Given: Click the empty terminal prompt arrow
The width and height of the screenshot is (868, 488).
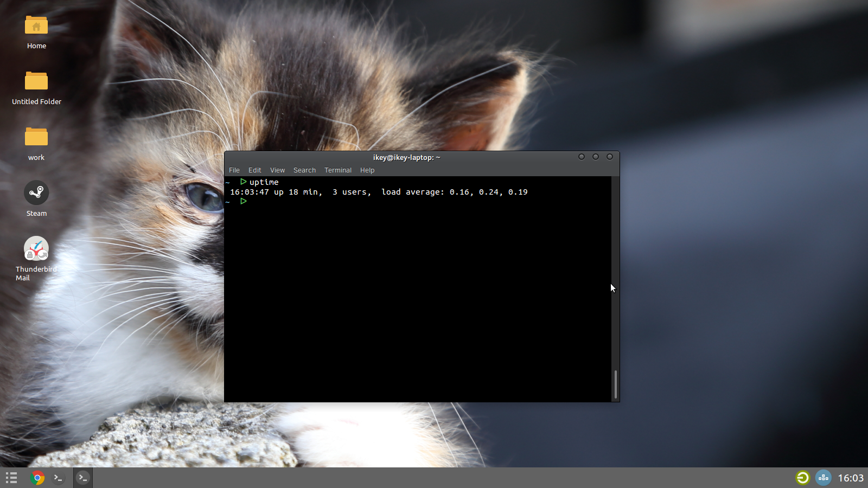Looking at the screenshot, I should point(244,201).
